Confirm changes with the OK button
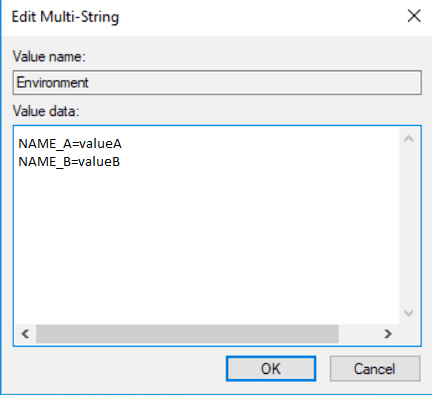The width and height of the screenshot is (432, 395). pos(271,369)
